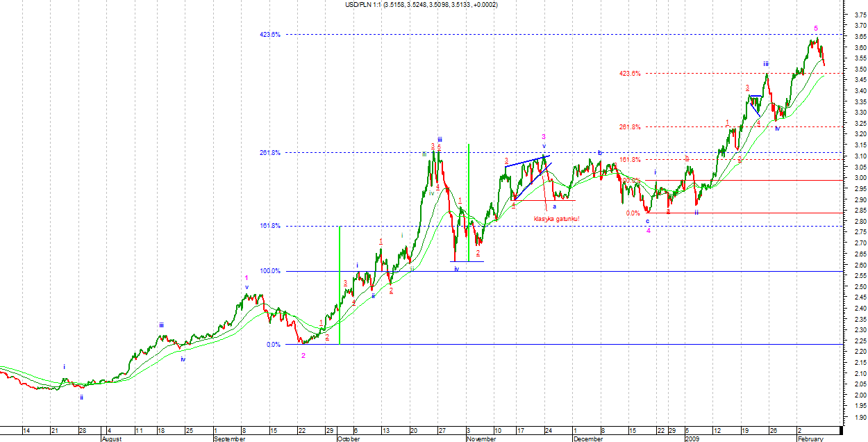Select date 27 on the time axis
868x442 pixels.
click(x=441, y=430)
